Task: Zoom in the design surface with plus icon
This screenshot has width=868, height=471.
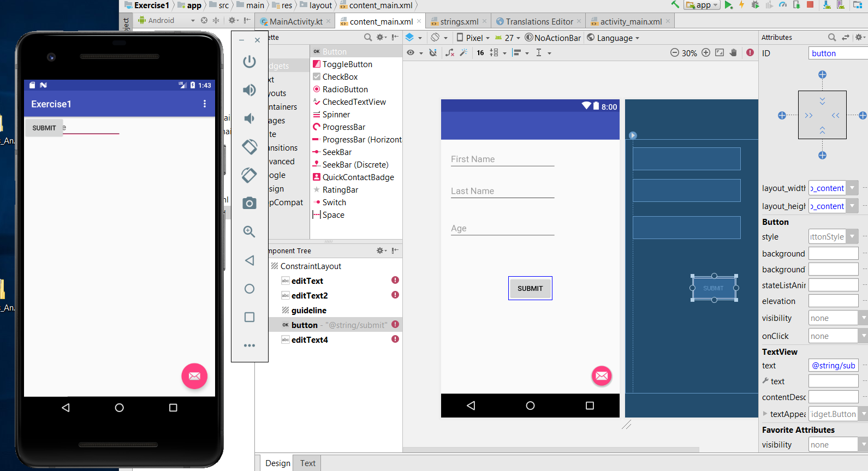Action: [x=706, y=53]
